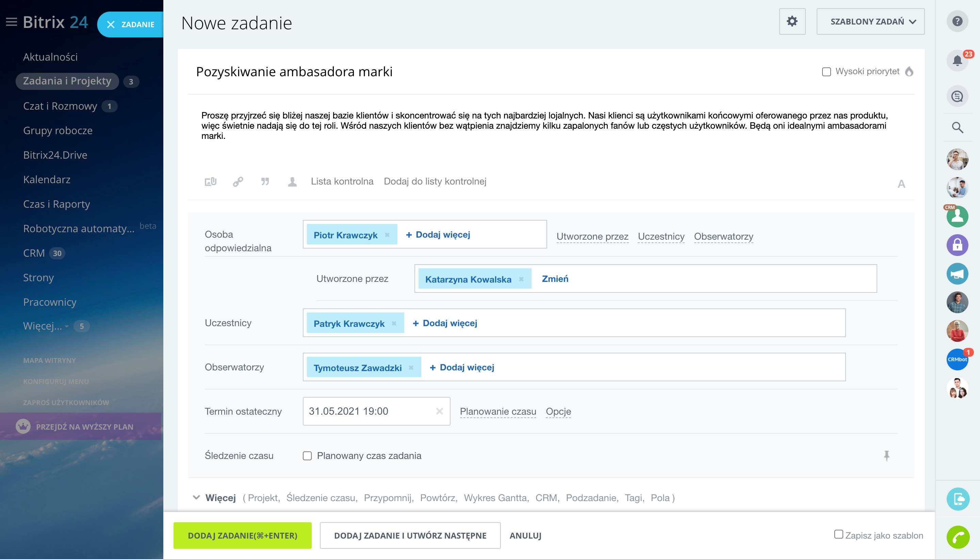Open CRM in the sidebar menu
Screen dimensions: 980x559
coord(34,253)
